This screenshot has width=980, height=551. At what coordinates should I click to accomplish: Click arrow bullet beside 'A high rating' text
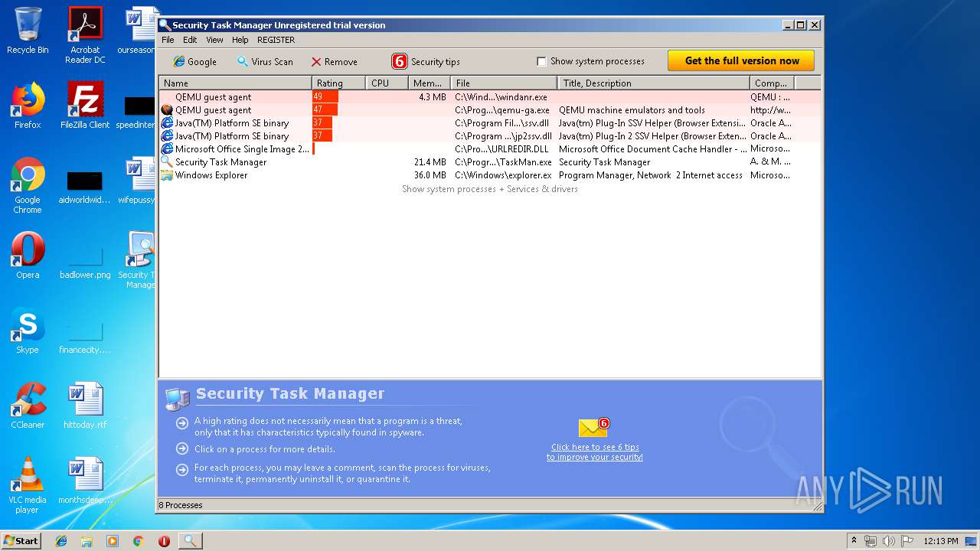pyautogui.click(x=181, y=422)
